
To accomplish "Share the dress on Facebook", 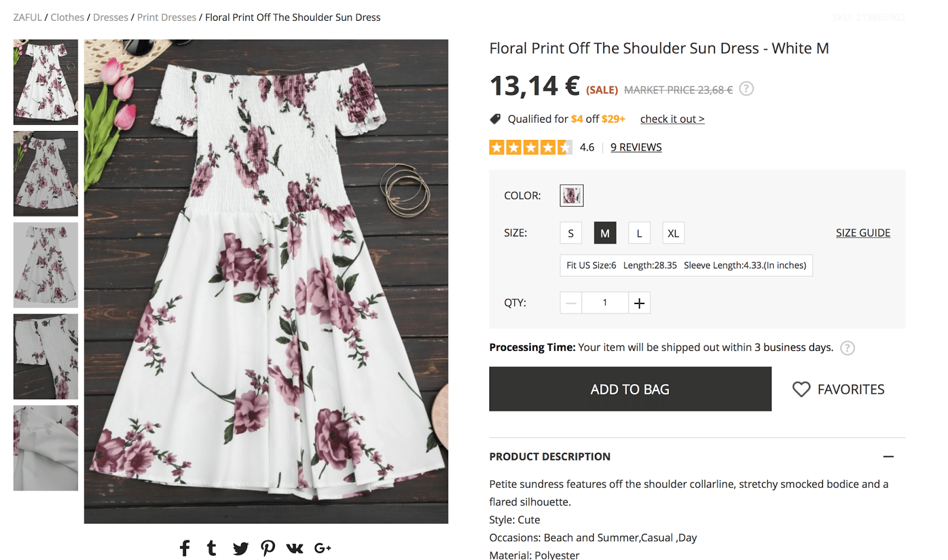I will coord(185,548).
